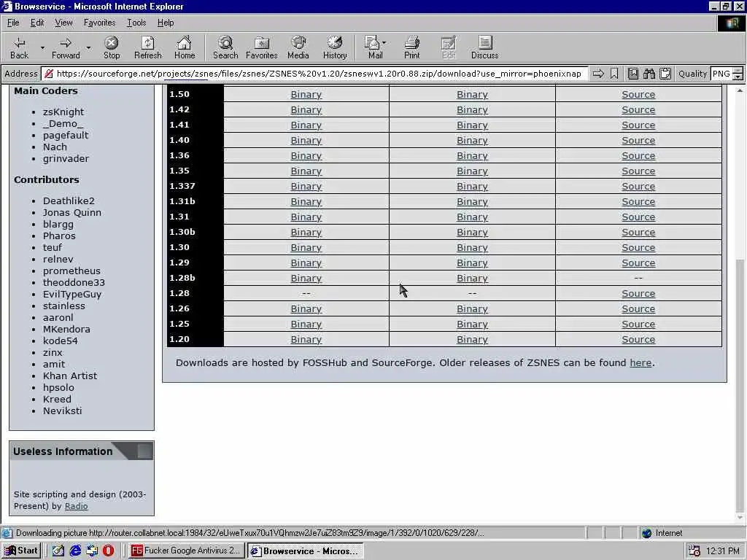Launch Opera from quick launch
This screenshot has width=747, height=560.
[x=109, y=551]
